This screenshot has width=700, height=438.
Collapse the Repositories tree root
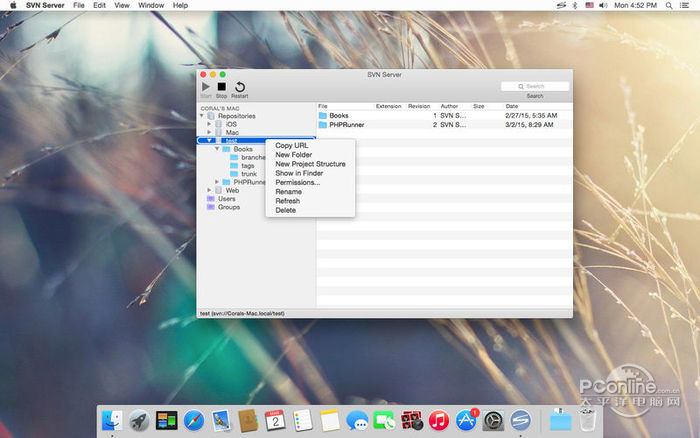(x=201, y=116)
